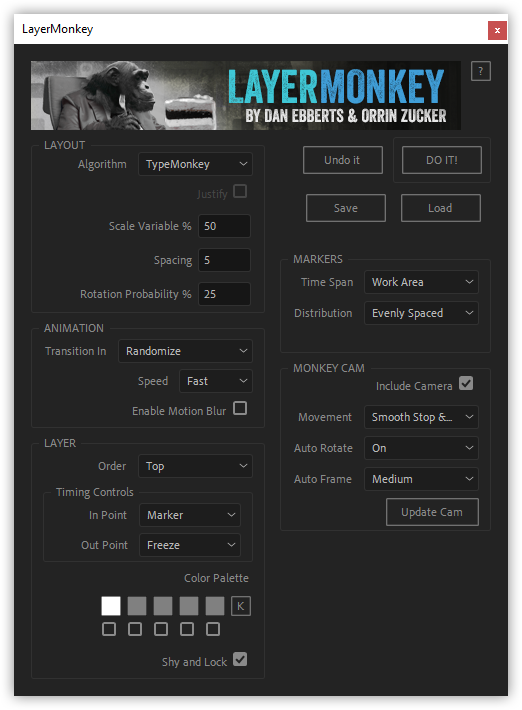Click the LAYOUT section heading
Viewport: 522px width, 710px height.
(64, 145)
